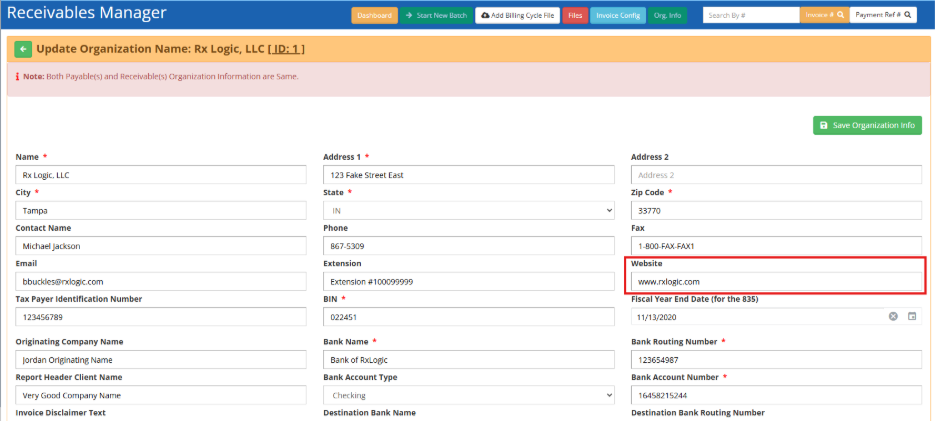Go to the Dashboard
936x421 pixels.
coord(374,15)
